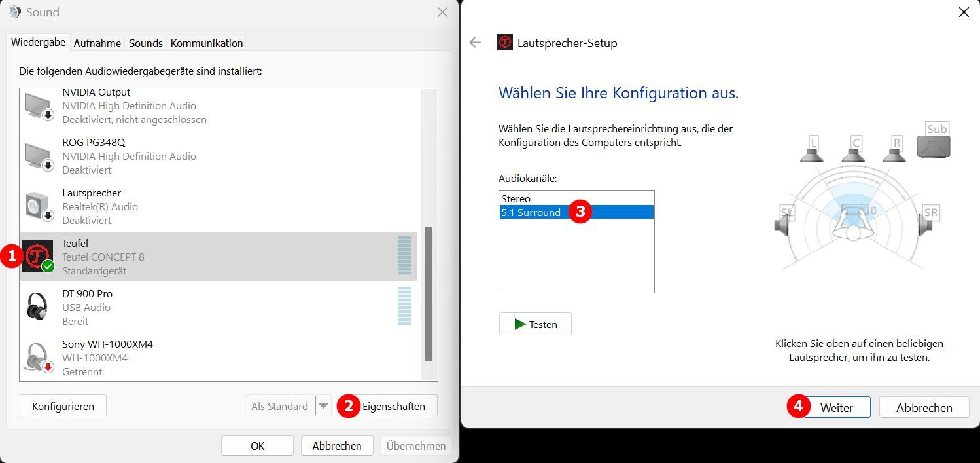Click the Konfigurieren button
980x463 pixels.
63,406
